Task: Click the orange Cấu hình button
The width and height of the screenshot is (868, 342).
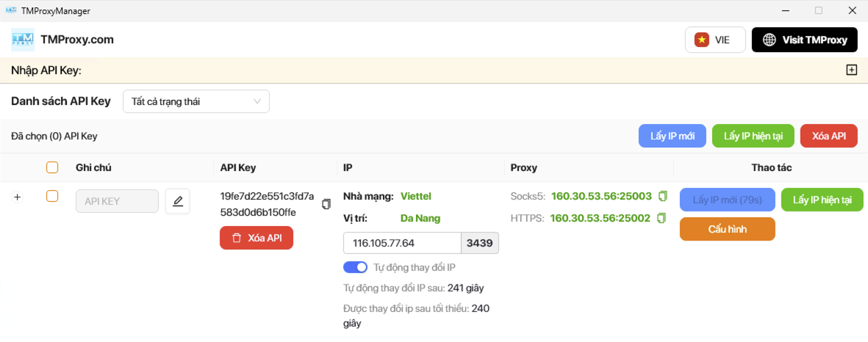Action: tap(727, 229)
